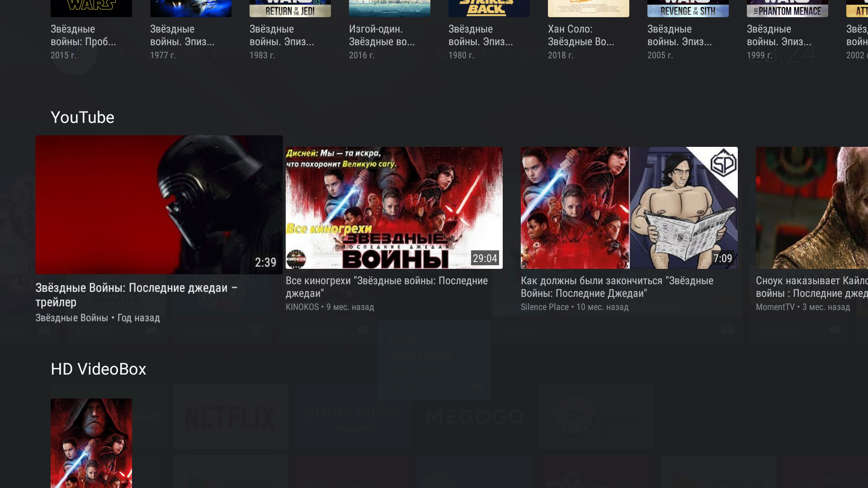Click the "1983 г." year label
Viewport: 868px width, 488px height.
pyautogui.click(x=262, y=55)
